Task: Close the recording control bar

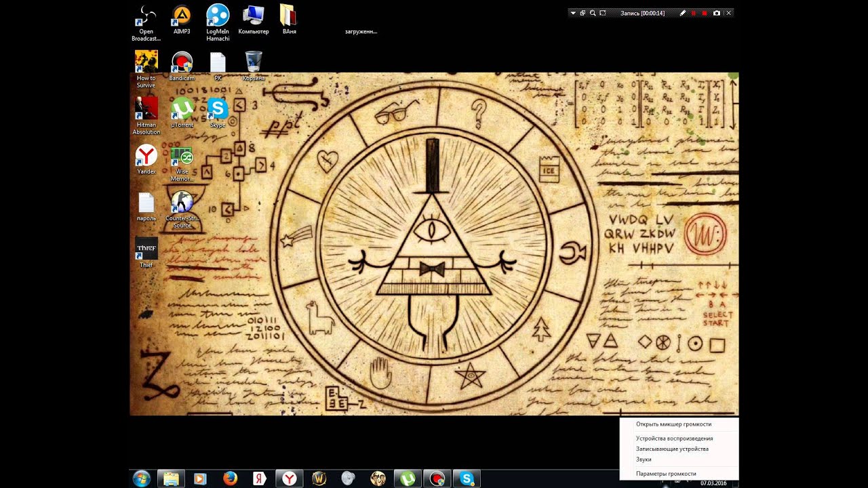Action: (x=728, y=13)
